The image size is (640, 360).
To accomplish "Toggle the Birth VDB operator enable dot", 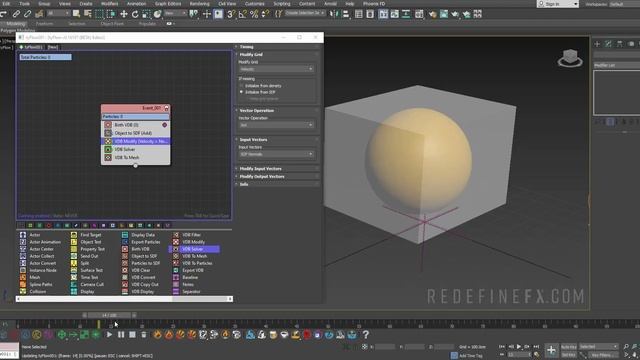I will tap(164, 125).
